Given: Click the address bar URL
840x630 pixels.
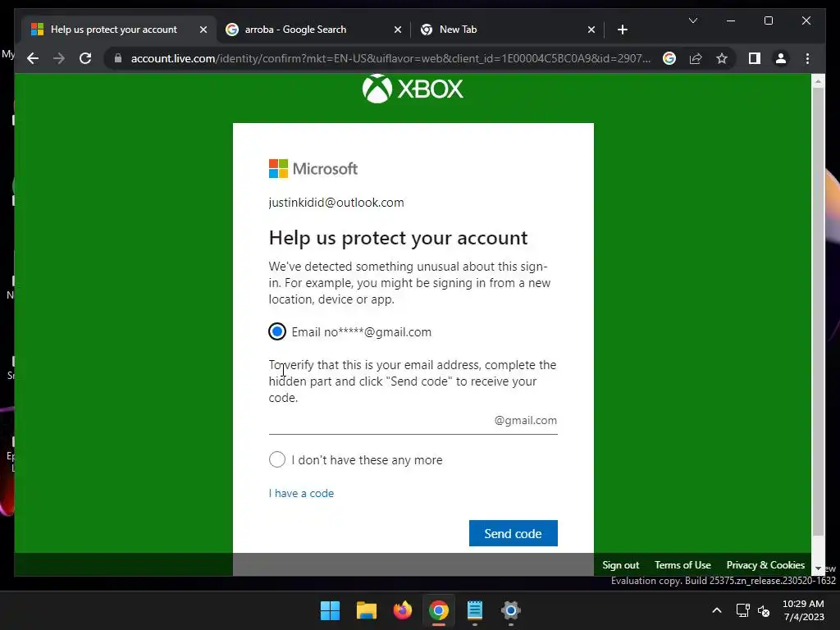Looking at the screenshot, I should pos(390,58).
